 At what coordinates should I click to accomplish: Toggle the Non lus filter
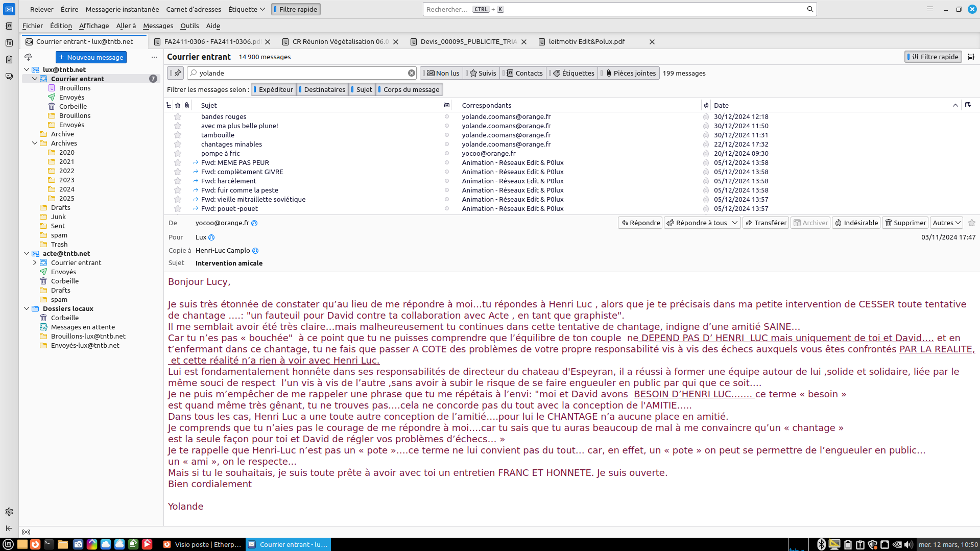[x=443, y=73]
